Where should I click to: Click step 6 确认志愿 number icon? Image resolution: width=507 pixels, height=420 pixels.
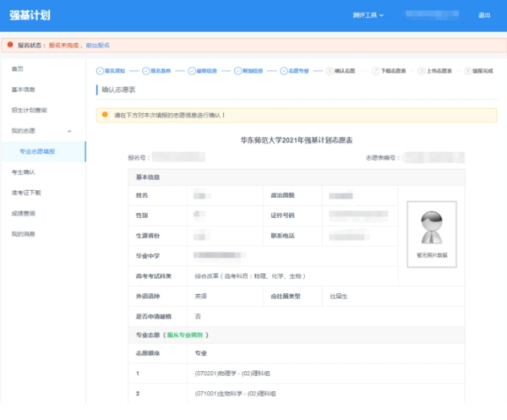pyautogui.click(x=330, y=71)
